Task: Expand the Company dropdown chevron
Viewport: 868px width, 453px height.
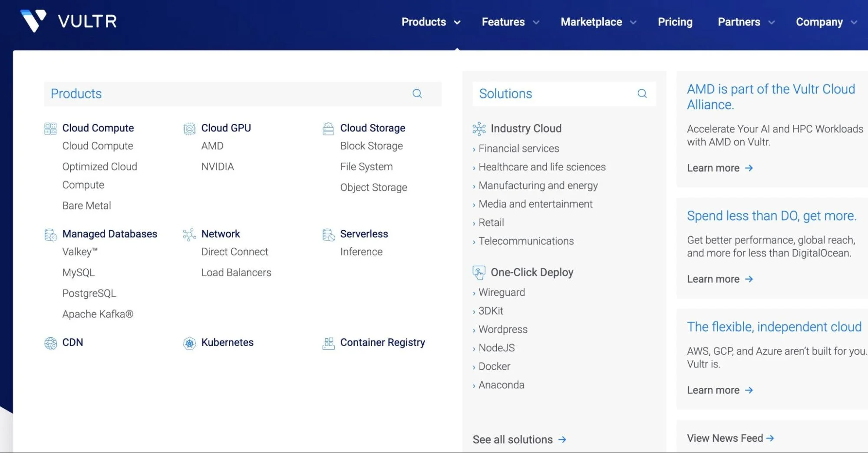Action: 854,23
